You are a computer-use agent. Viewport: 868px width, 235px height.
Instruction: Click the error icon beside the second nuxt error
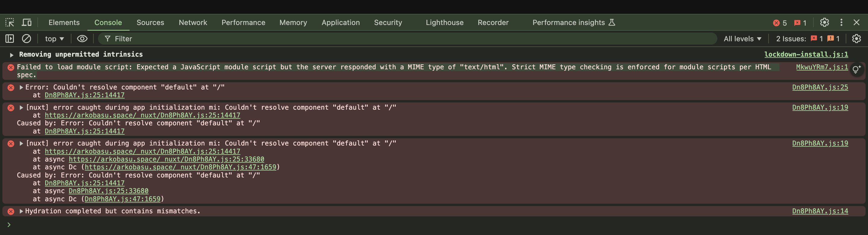(11, 143)
